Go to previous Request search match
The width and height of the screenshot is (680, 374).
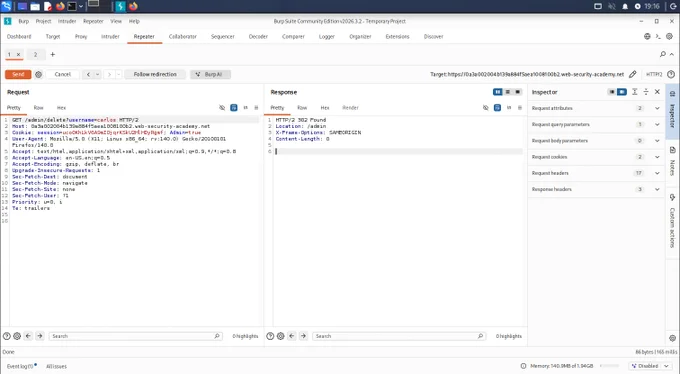[x=28, y=336]
